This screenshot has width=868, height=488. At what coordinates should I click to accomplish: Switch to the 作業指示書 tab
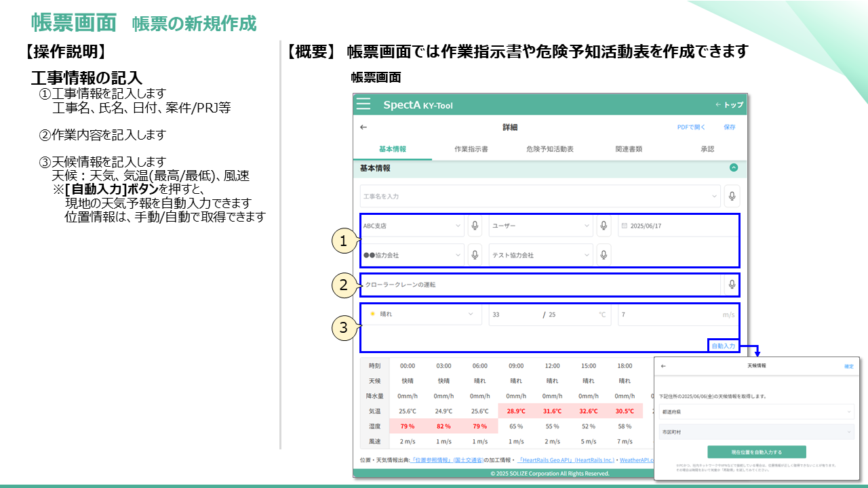click(471, 149)
